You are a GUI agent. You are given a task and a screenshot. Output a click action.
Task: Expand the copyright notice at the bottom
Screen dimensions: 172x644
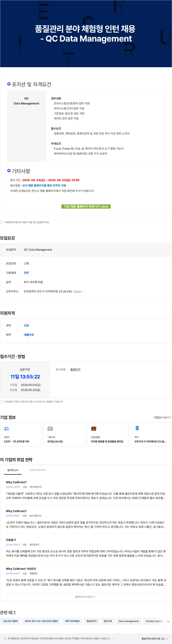(x=112, y=638)
